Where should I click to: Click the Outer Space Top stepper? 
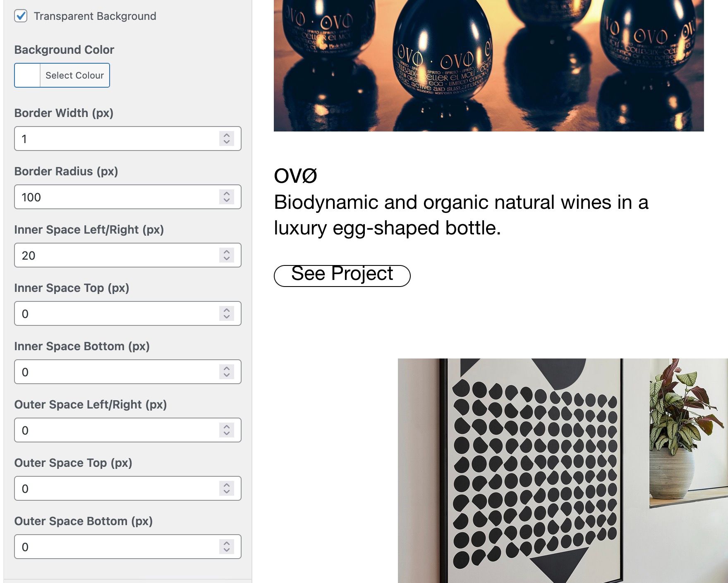tap(227, 488)
